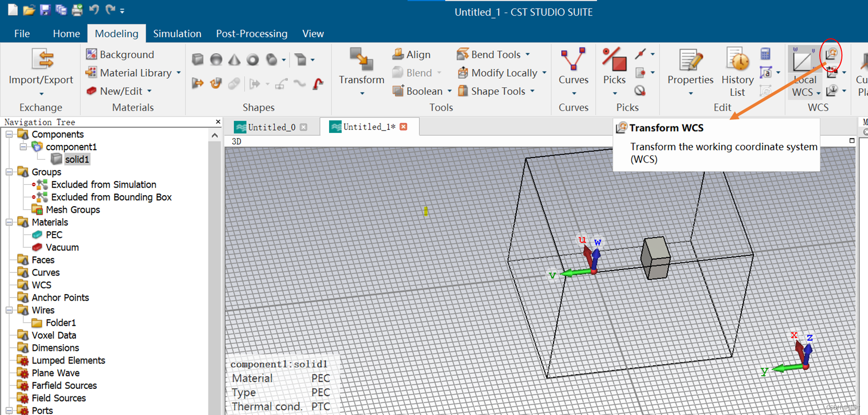
Task: Open the calculator icon in Edit group
Action: (x=766, y=54)
